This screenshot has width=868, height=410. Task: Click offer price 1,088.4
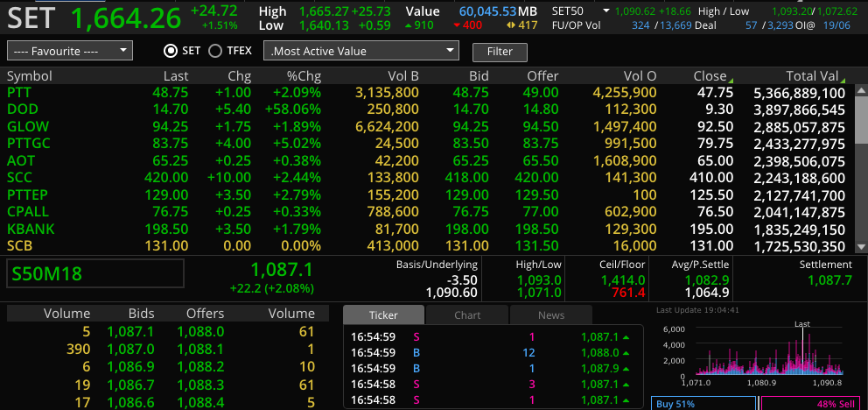click(200, 401)
